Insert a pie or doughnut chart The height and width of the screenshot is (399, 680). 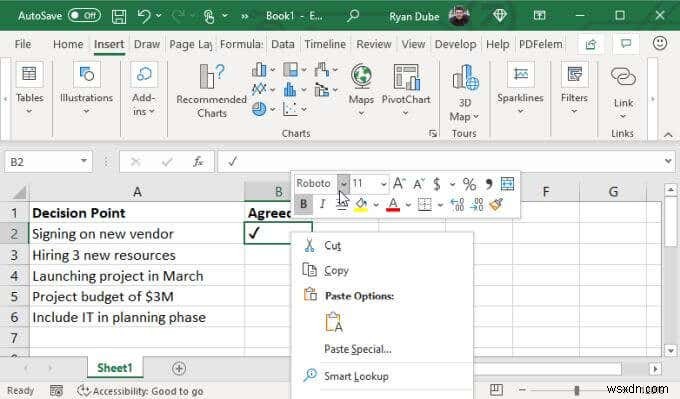[x=259, y=109]
